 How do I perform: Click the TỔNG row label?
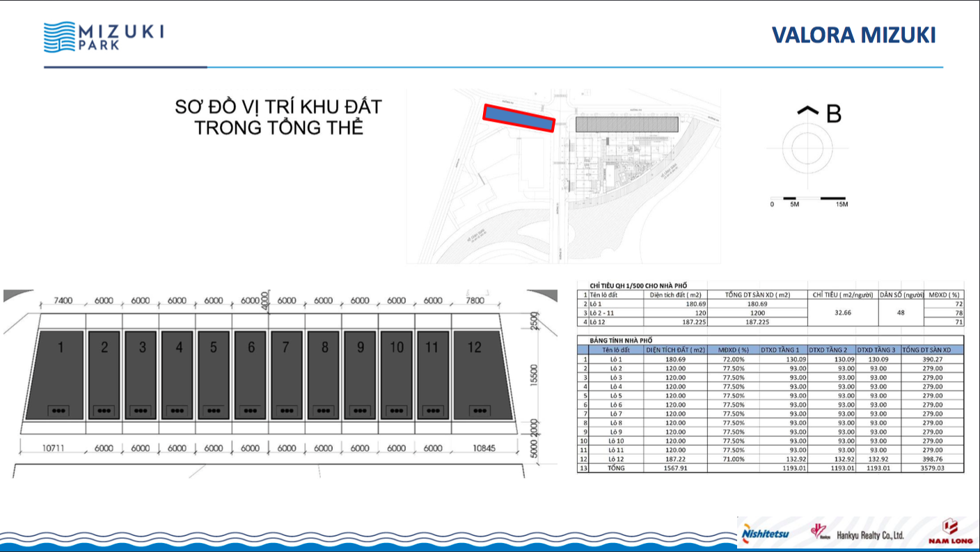pyautogui.click(x=616, y=468)
